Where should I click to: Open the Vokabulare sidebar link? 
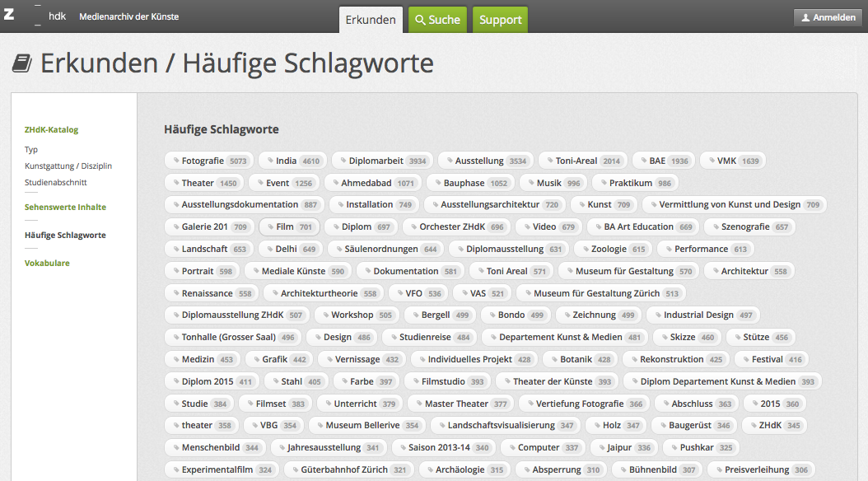[x=47, y=263]
